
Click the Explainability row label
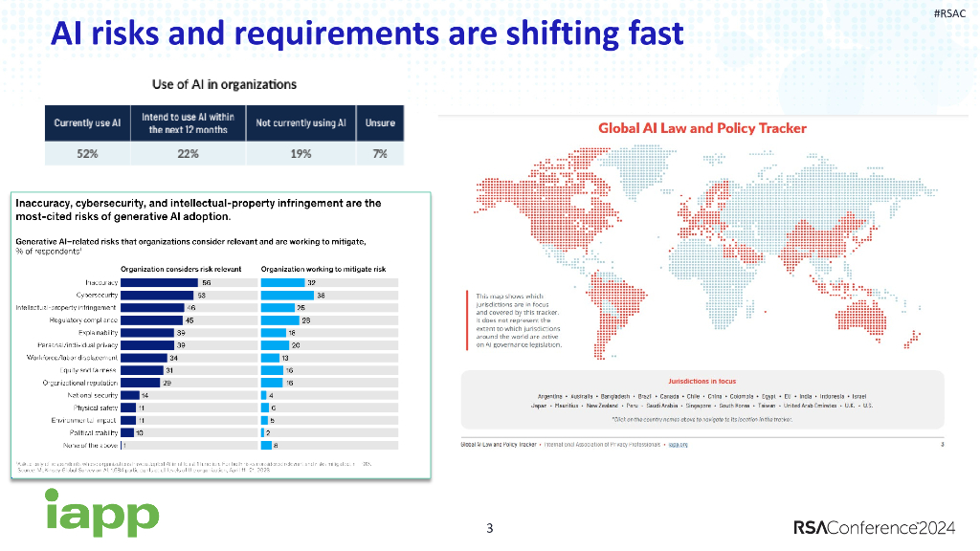tap(99, 332)
